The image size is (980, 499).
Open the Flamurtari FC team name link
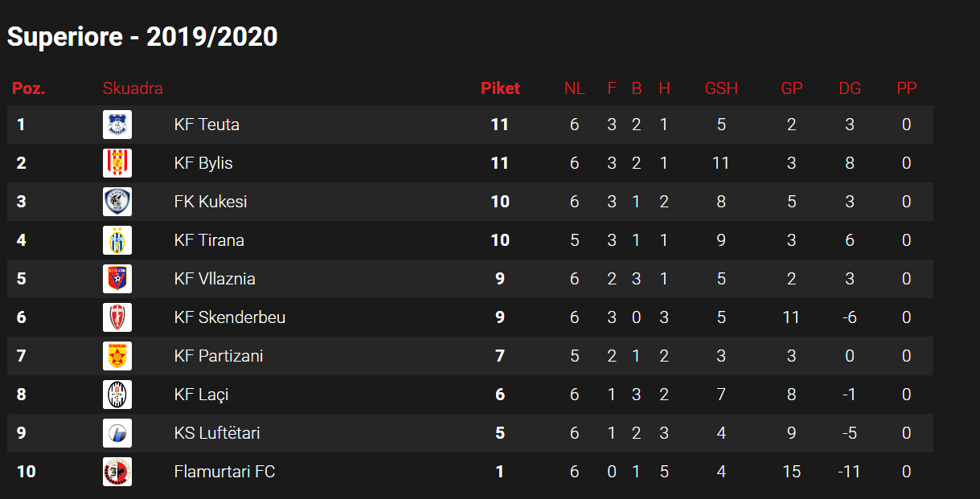pos(224,472)
